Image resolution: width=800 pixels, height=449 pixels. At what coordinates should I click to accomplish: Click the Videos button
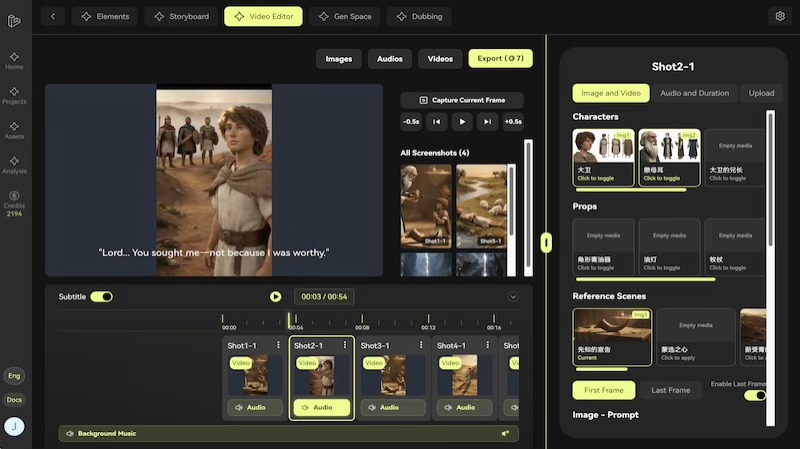coord(440,59)
